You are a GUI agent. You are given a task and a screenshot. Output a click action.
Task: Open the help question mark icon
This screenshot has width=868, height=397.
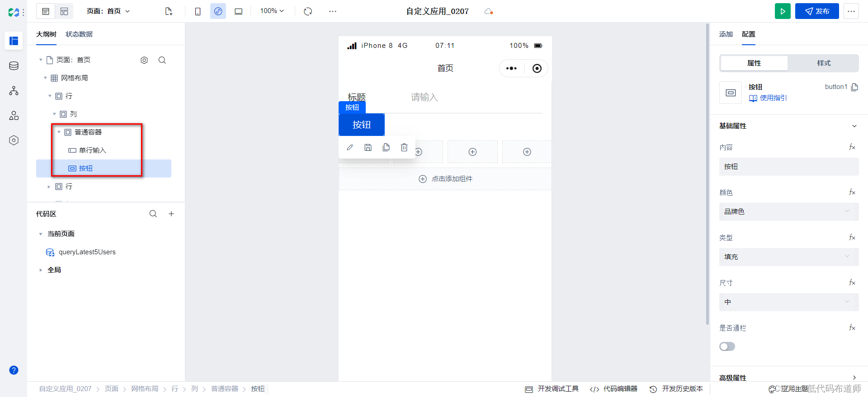pos(14,370)
